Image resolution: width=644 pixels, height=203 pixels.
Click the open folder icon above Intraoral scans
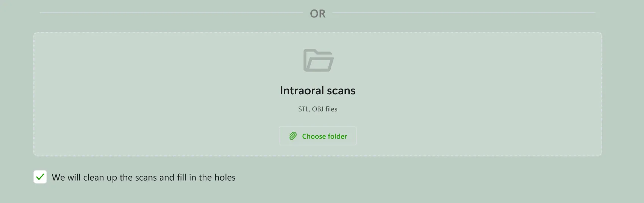click(x=318, y=60)
